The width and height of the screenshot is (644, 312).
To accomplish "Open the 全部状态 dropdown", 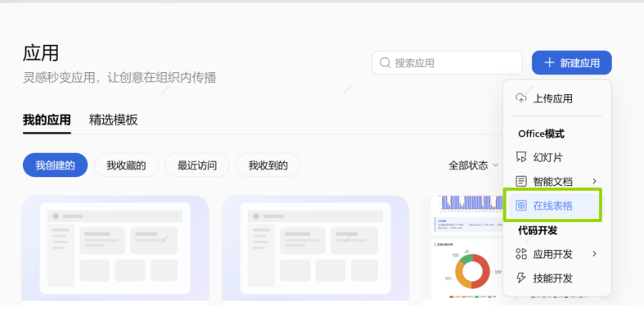I will pos(474,165).
